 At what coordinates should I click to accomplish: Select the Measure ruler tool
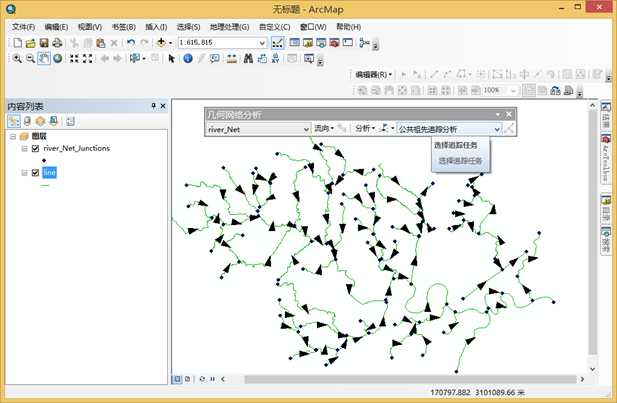[x=232, y=59]
